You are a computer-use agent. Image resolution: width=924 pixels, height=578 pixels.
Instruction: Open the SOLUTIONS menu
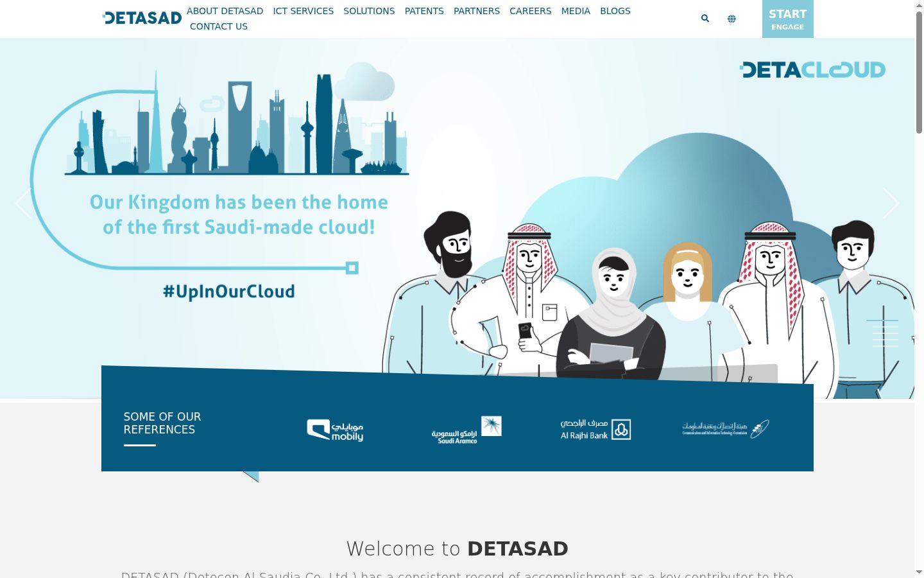click(x=369, y=11)
